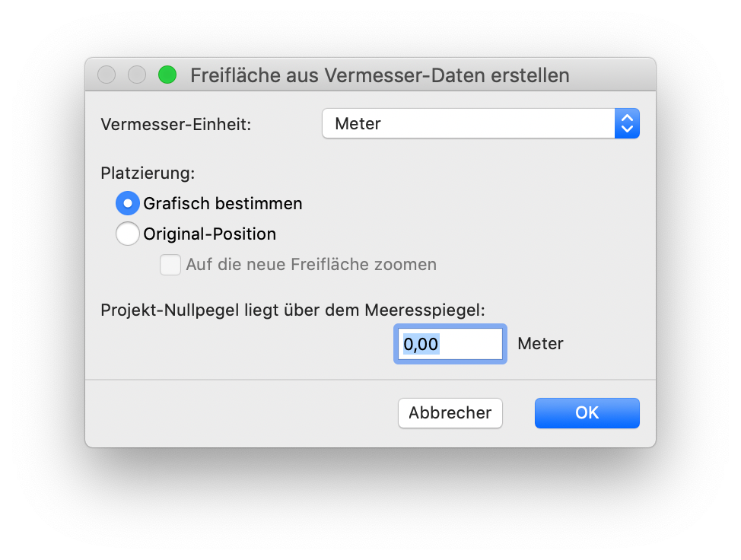
Task: Click the 0,00 sea level input field
Action: pyautogui.click(x=450, y=344)
